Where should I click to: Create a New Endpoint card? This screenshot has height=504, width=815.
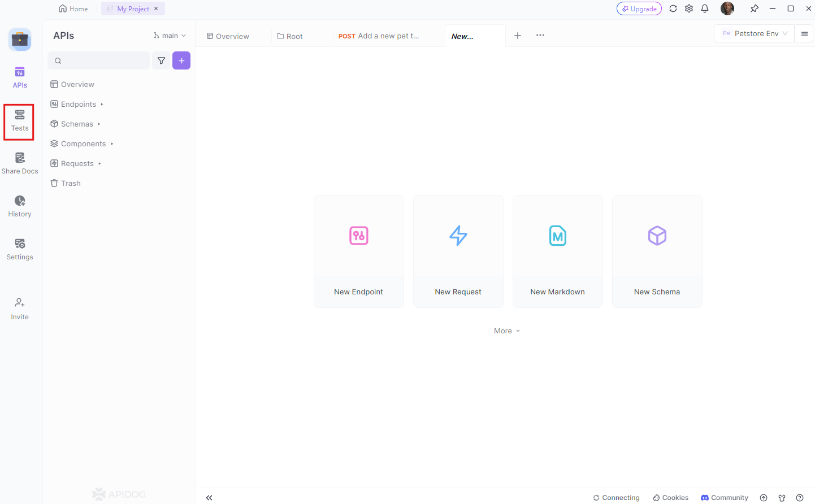359,251
